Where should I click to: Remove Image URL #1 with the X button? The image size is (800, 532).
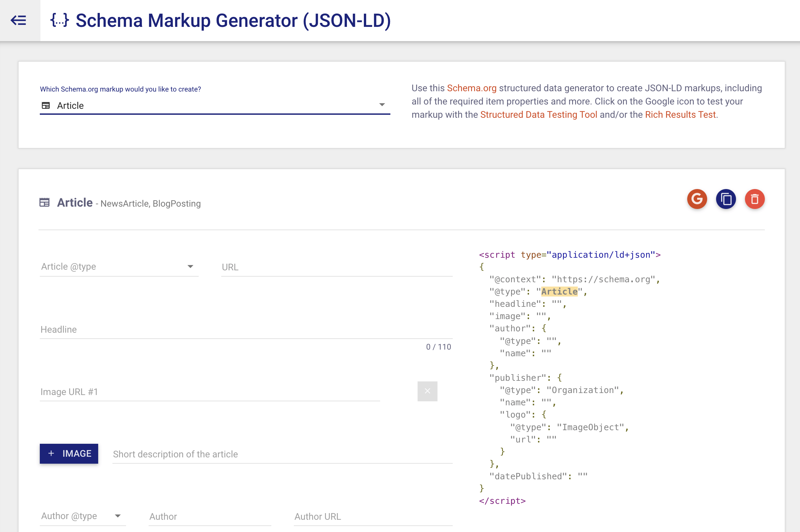tap(427, 391)
